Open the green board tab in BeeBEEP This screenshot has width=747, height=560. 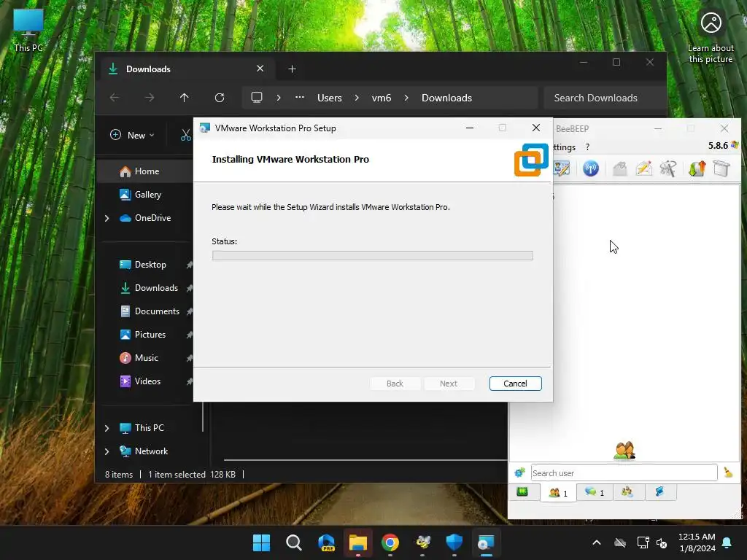(x=522, y=492)
